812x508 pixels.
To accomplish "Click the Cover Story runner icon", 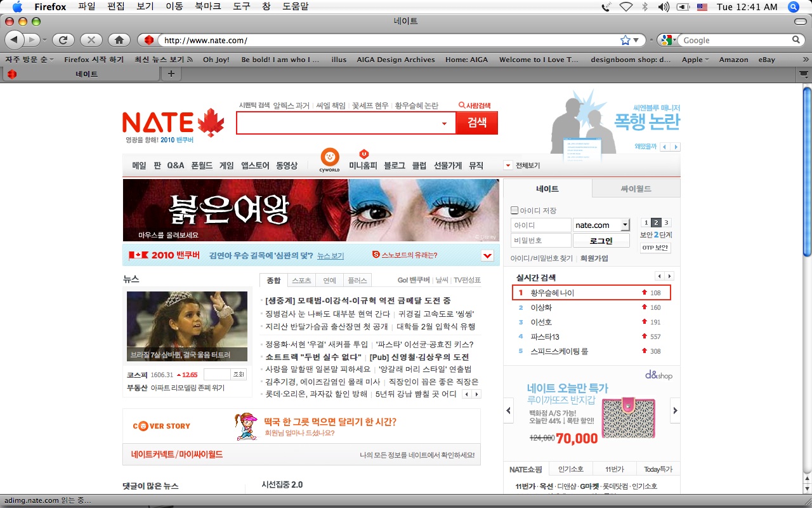I will click(246, 426).
